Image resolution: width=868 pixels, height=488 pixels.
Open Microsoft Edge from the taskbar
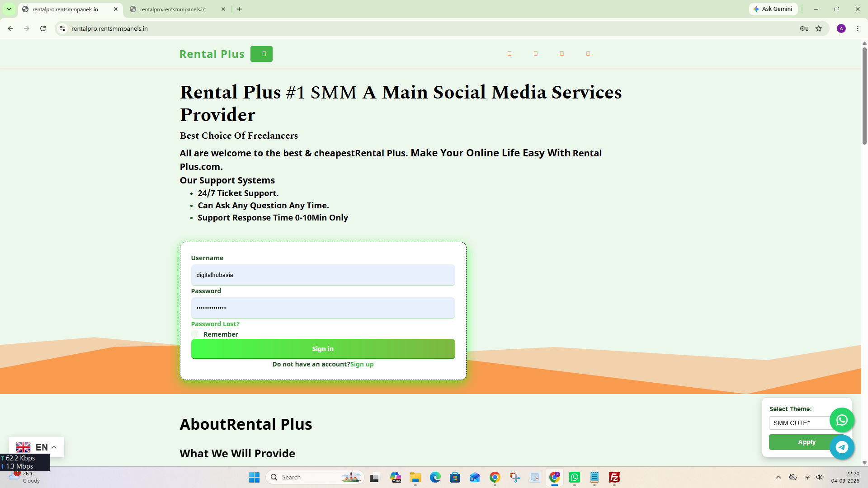pos(435,477)
